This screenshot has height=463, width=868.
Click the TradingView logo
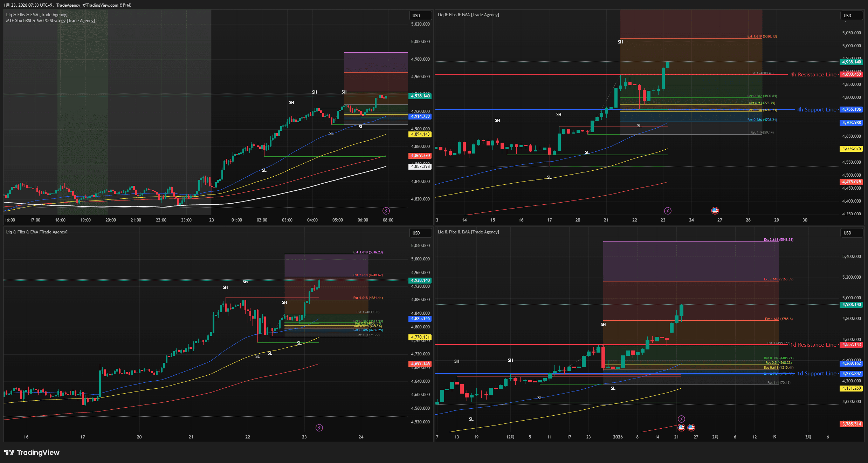[x=32, y=452]
